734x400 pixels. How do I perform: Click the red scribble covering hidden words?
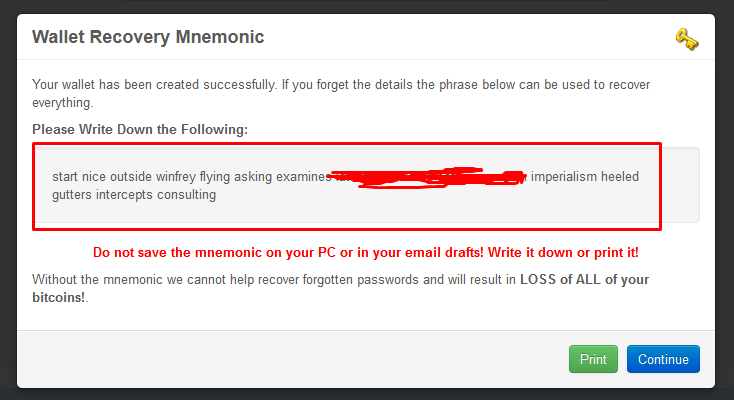click(428, 178)
